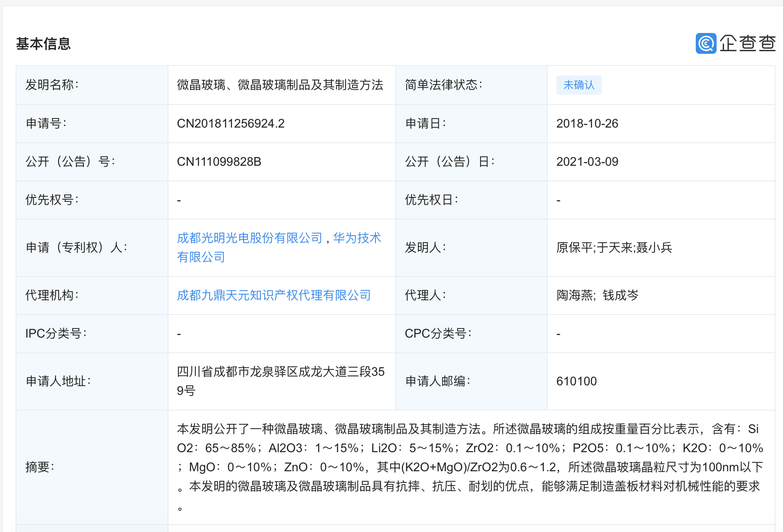The image size is (783, 532).
Task: Select inventor name 原保平 in inventors field
Action: point(576,247)
